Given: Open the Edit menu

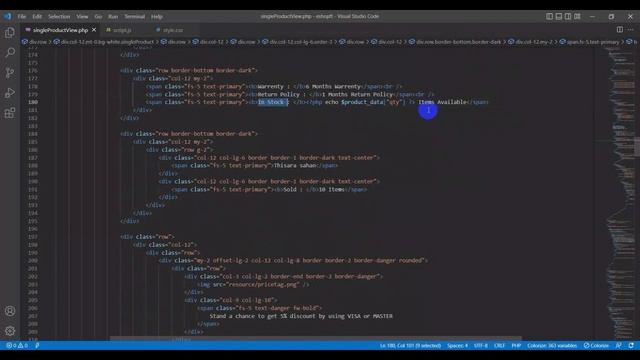Looking at the screenshot, I should 37,16.
